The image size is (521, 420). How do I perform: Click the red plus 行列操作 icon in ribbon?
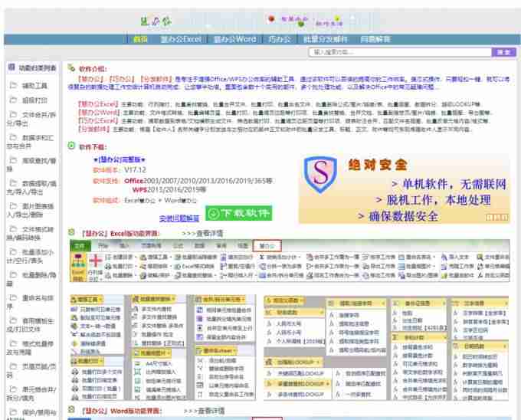point(95,261)
